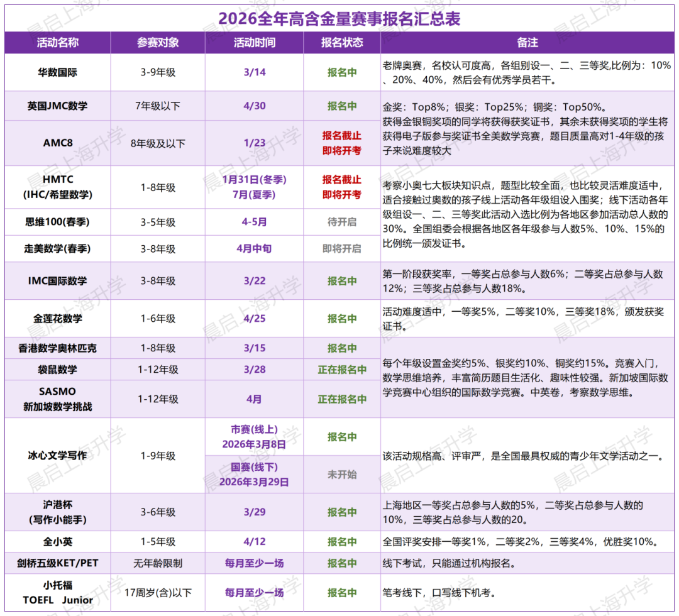This screenshot has height=616, width=679.
Task: 点击 冰心文学写作 市赛(线上)时间单元格
Action: pos(255,436)
